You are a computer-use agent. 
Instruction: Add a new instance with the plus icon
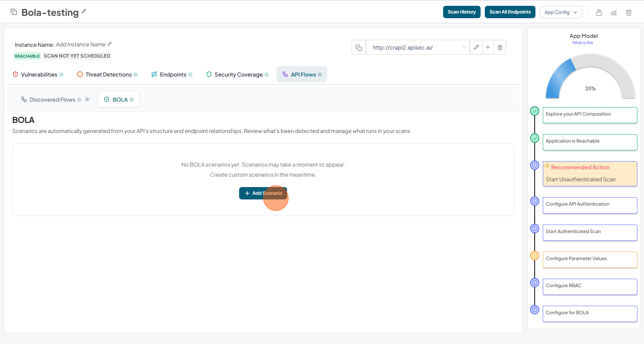(488, 47)
